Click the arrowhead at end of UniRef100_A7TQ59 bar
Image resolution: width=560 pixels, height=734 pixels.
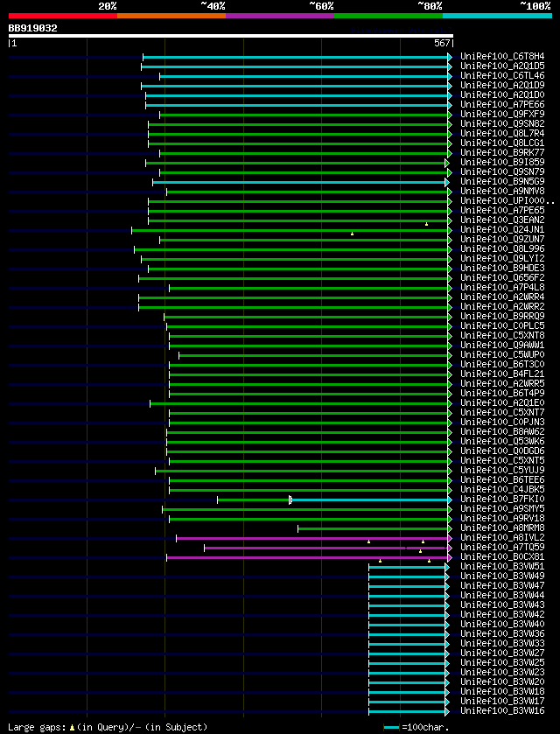tap(450, 549)
